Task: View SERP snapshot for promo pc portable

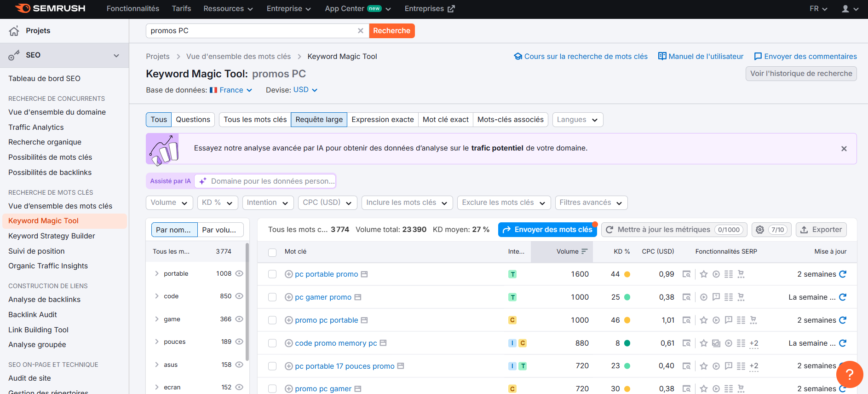Action: [x=686, y=320]
